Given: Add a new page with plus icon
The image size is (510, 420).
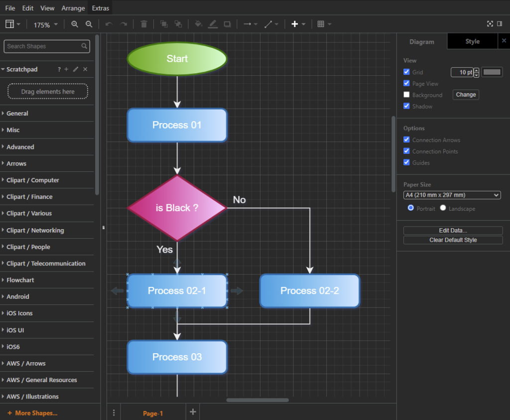Looking at the screenshot, I should (193, 412).
